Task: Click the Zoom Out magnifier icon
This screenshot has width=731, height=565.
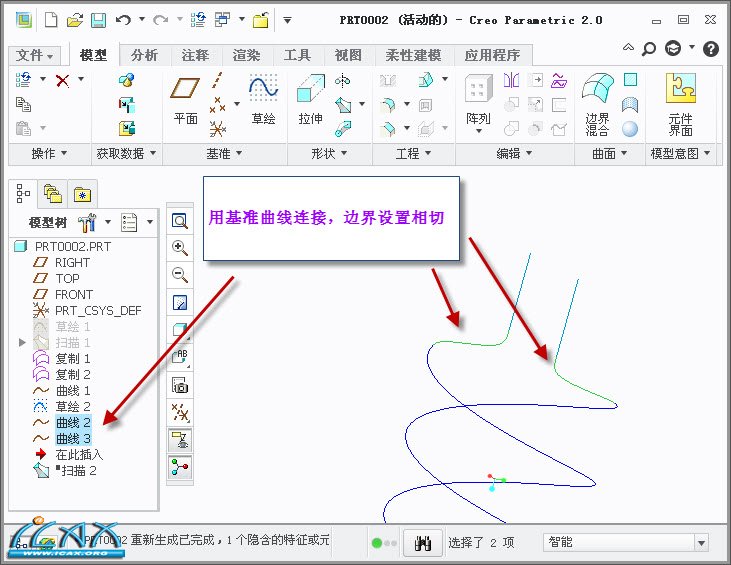Action: pos(180,275)
